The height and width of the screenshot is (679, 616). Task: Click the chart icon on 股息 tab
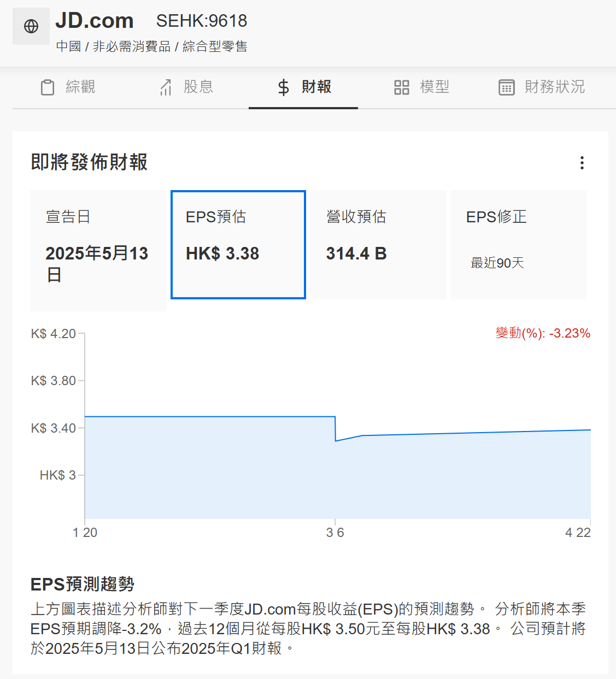coord(166,87)
